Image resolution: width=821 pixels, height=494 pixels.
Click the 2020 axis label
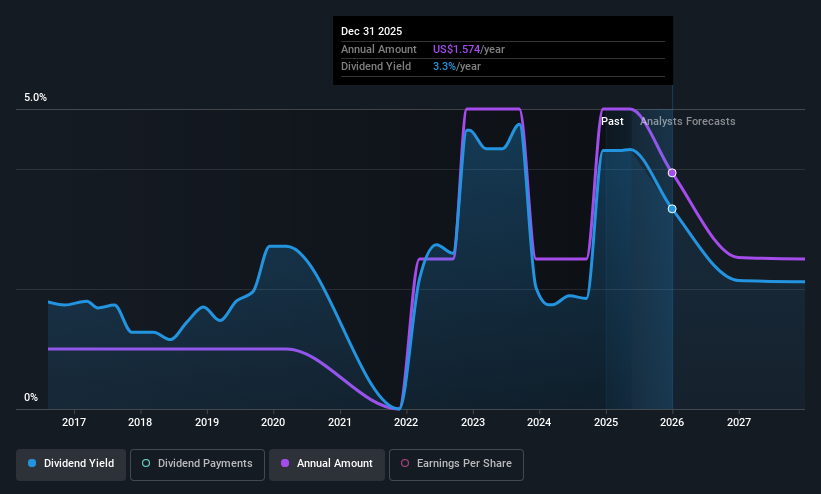pos(273,422)
